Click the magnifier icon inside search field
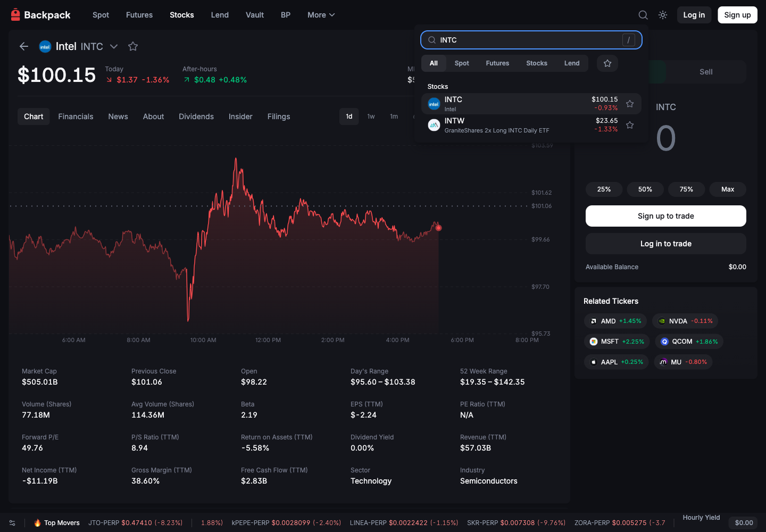This screenshot has height=532, width=766. coord(432,40)
